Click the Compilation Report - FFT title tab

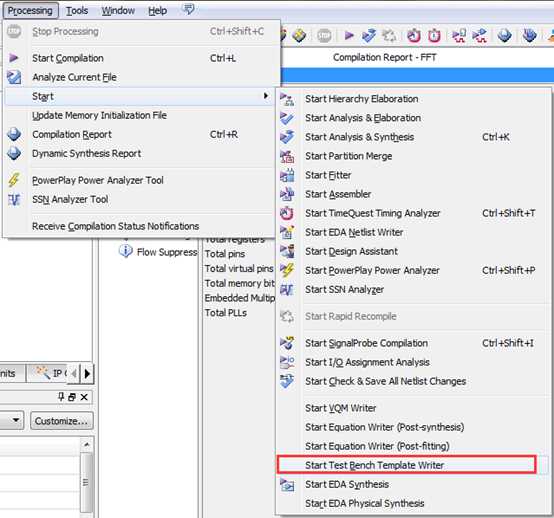pyautogui.click(x=384, y=58)
